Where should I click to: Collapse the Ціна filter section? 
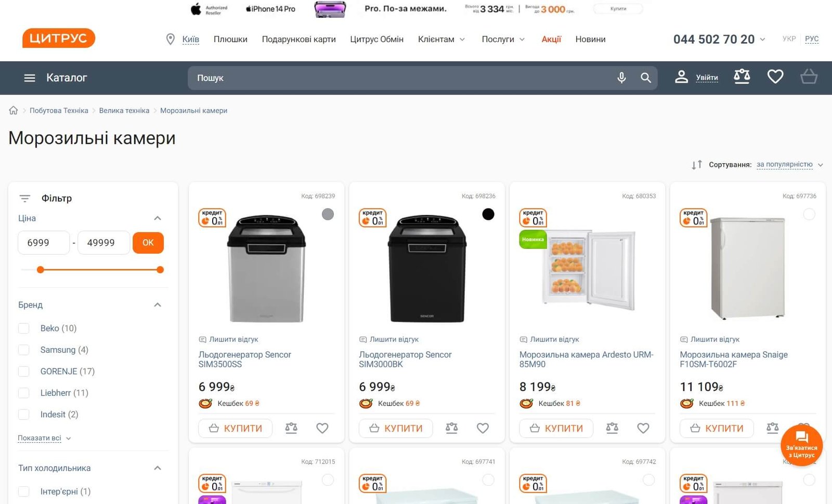(x=158, y=218)
